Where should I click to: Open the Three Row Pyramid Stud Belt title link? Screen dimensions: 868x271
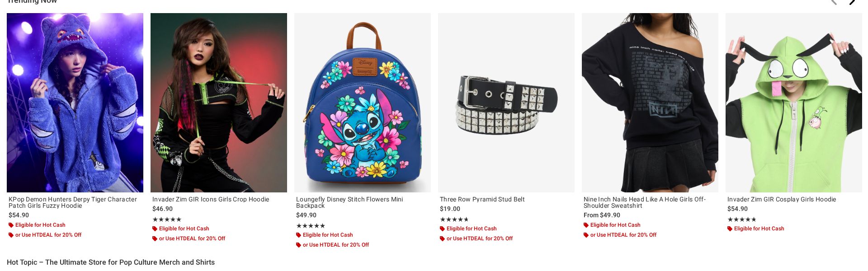[x=482, y=199]
